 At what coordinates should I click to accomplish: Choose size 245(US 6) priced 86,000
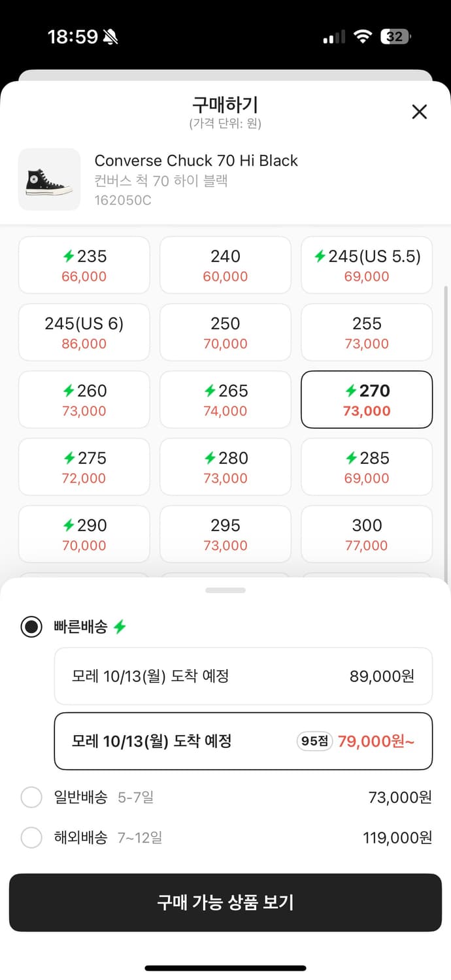coord(84,333)
